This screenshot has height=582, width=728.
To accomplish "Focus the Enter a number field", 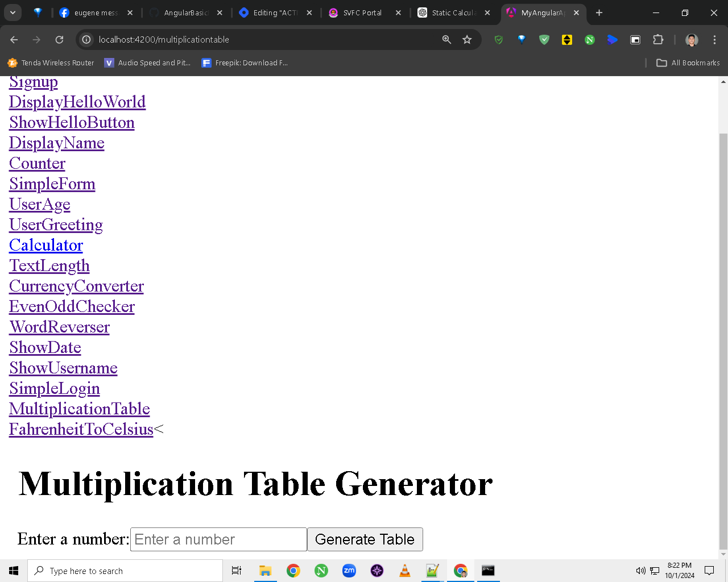I will [218, 539].
